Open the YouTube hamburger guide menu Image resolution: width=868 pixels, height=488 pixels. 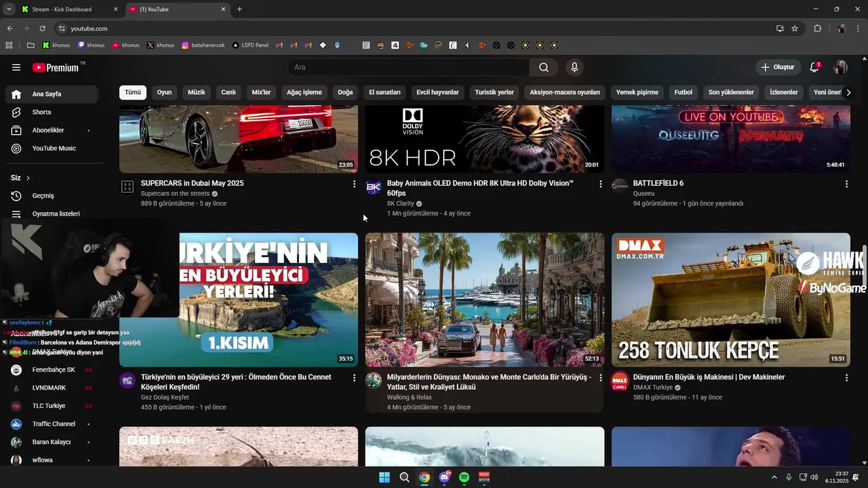click(x=16, y=67)
